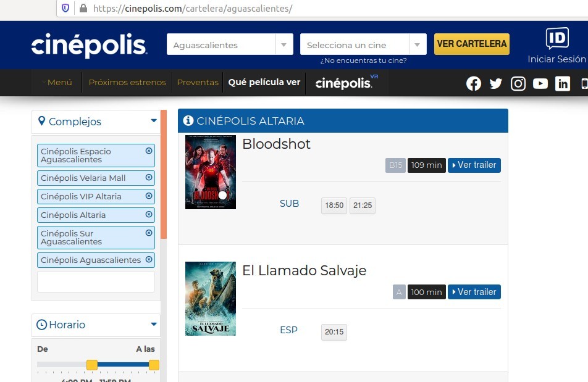Viewport: 588px width, 382px height.
Task: Click the Bloodshot movie poster
Action: (211, 172)
